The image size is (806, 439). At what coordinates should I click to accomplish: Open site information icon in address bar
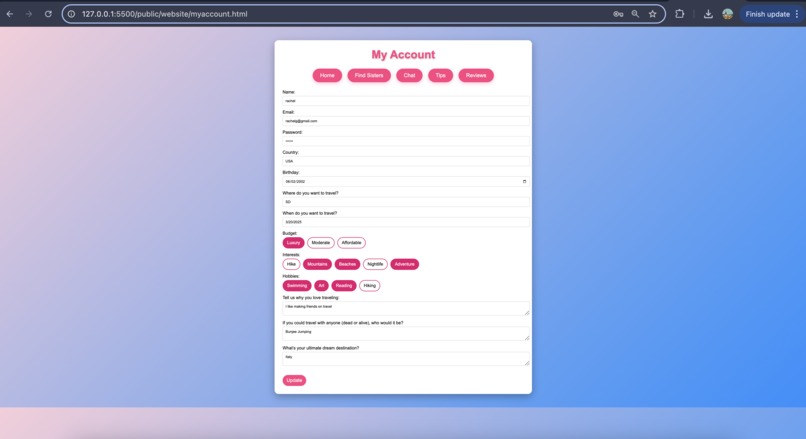(71, 14)
